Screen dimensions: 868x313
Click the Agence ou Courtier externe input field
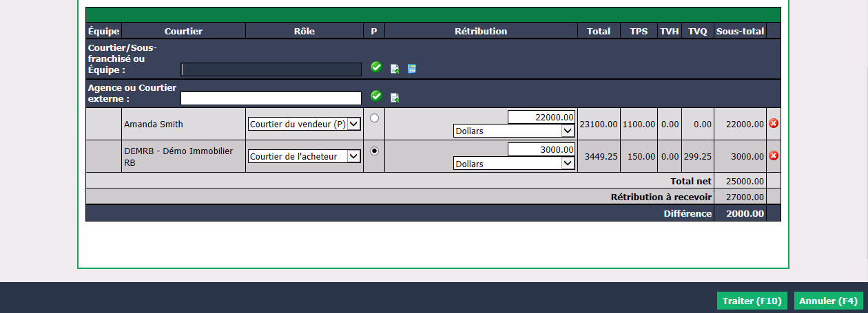pos(271,98)
